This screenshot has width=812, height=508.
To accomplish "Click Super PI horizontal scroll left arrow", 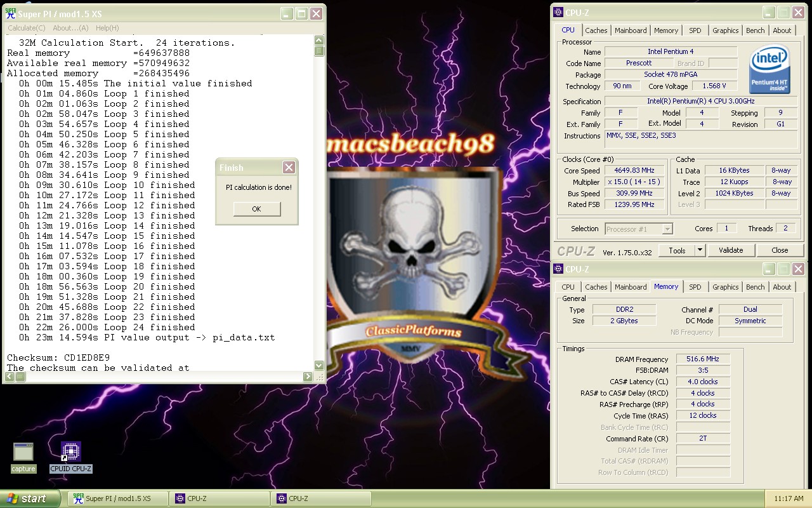I will [x=10, y=377].
